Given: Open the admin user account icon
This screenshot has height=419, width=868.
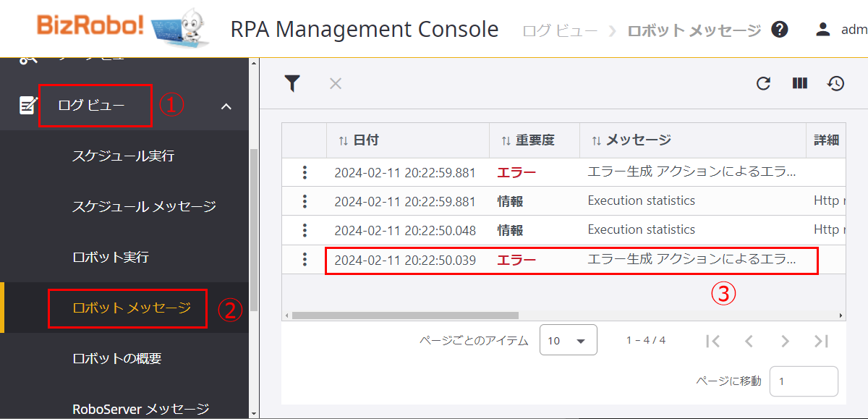Looking at the screenshot, I should click(x=822, y=30).
